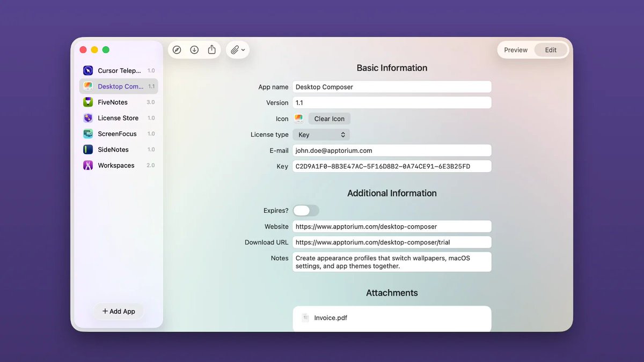The height and width of the screenshot is (362, 644).
Task: Click the download arrow toolbar icon
Action: click(x=194, y=50)
